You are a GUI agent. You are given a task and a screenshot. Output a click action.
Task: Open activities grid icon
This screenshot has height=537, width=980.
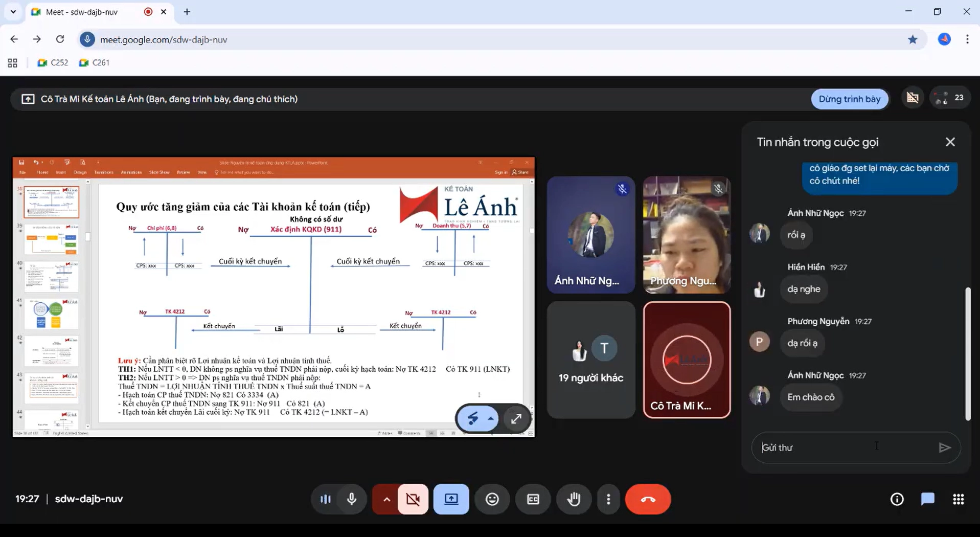[959, 499]
